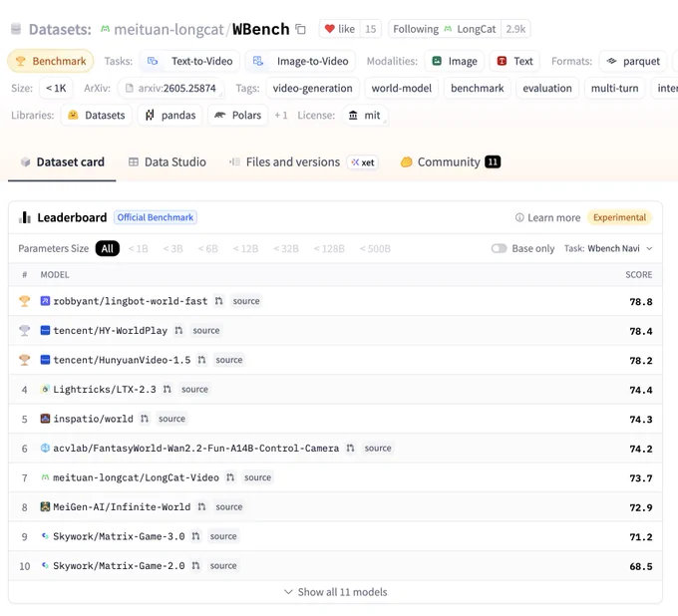The height and width of the screenshot is (616, 678).
Task: Click the Polars library tag
Action: (238, 115)
